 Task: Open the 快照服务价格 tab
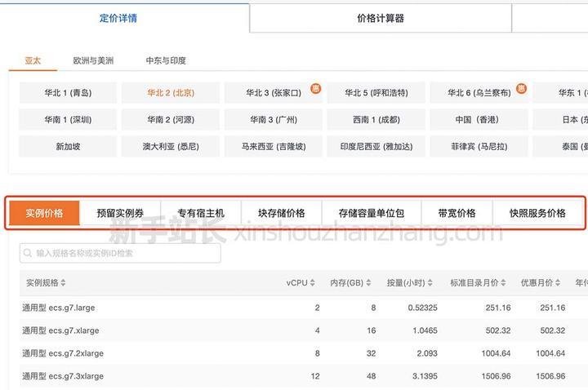(x=537, y=213)
